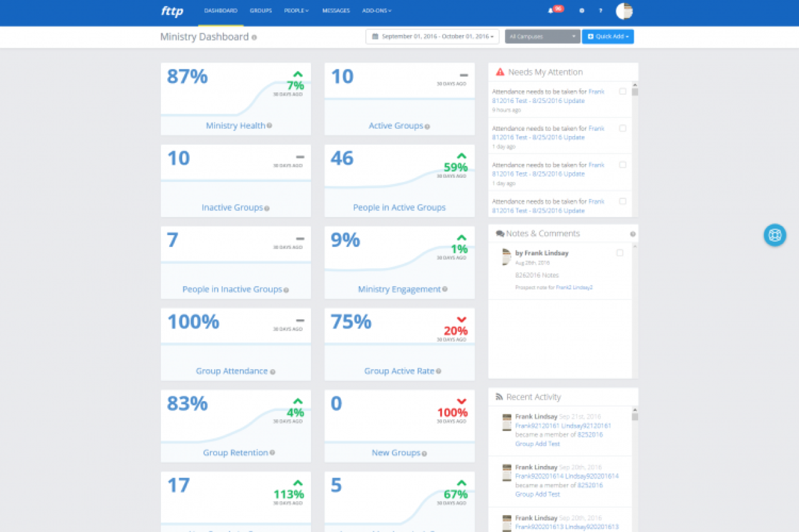Open the notifications bell with red badge
This screenshot has height=532, width=799.
pos(555,10)
